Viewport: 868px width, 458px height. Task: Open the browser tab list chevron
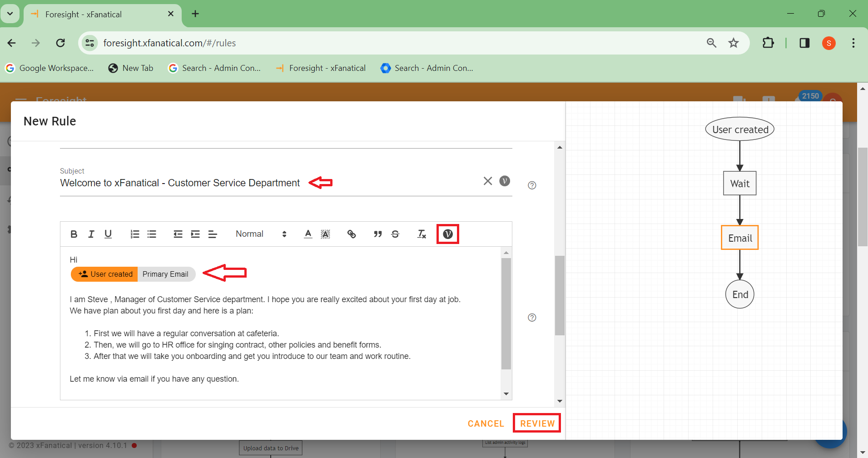(x=10, y=14)
